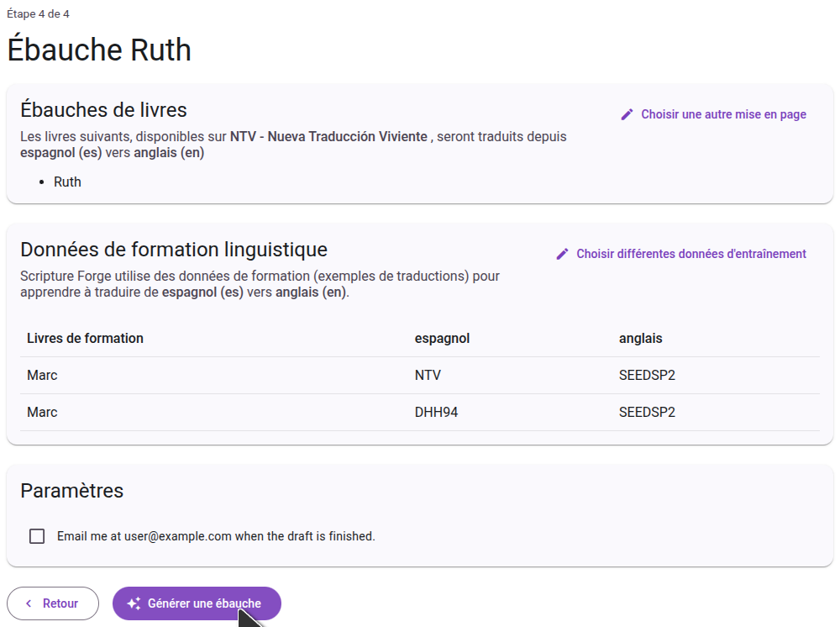This screenshot has height=627, width=840.
Task: Click the 'Livres de formation' column header
Action: 85,338
